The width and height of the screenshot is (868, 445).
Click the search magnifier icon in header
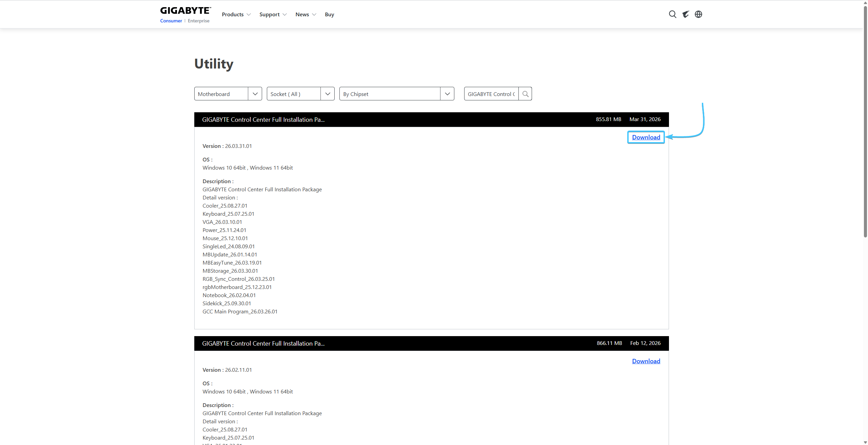click(x=672, y=14)
